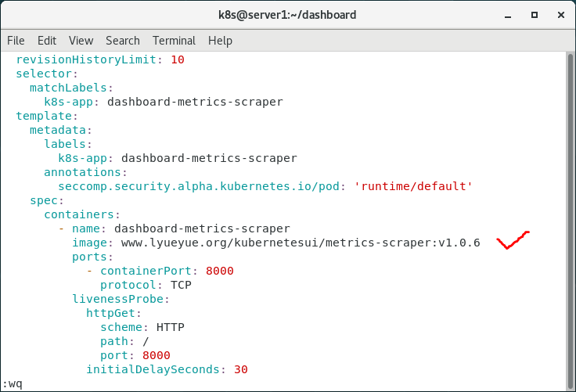Click the template: line

click(x=47, y=116)
